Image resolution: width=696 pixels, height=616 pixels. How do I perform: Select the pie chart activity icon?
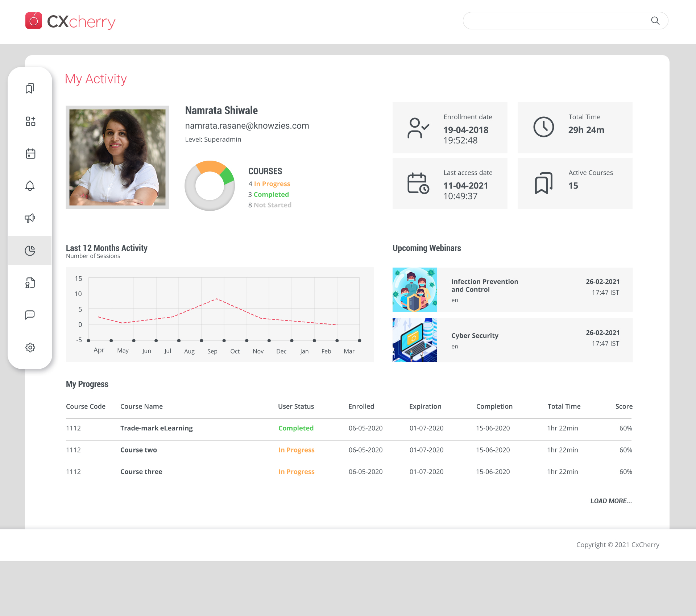30,251
